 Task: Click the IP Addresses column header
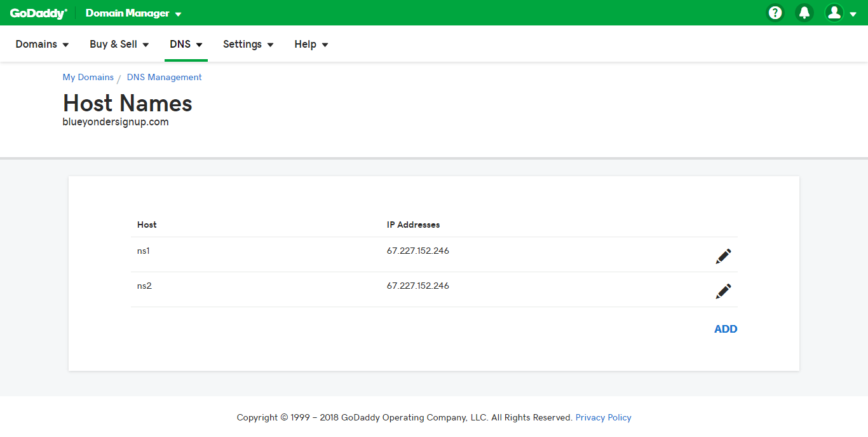[x=414, y=225]
